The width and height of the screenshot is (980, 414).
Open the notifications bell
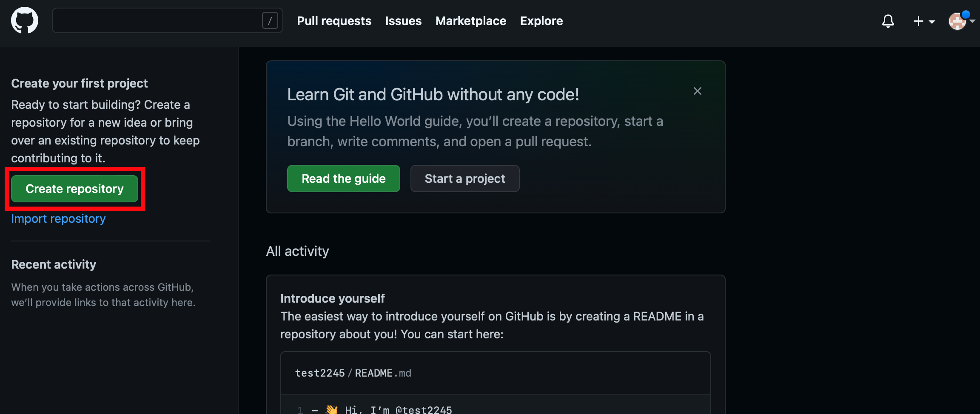click(888, 21)
